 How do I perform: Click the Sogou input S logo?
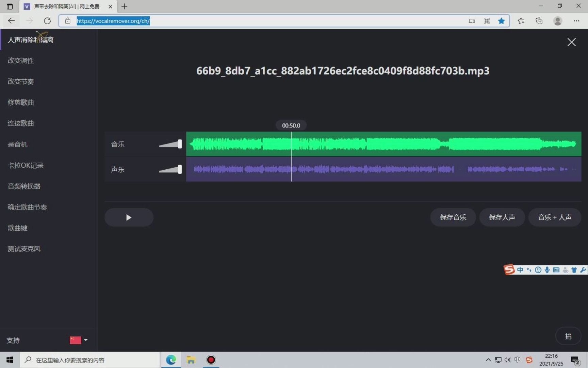point(509,270)
